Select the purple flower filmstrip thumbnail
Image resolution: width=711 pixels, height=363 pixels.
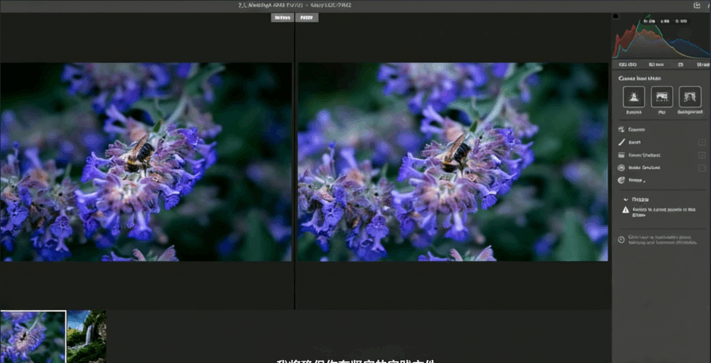pos(33,337)
